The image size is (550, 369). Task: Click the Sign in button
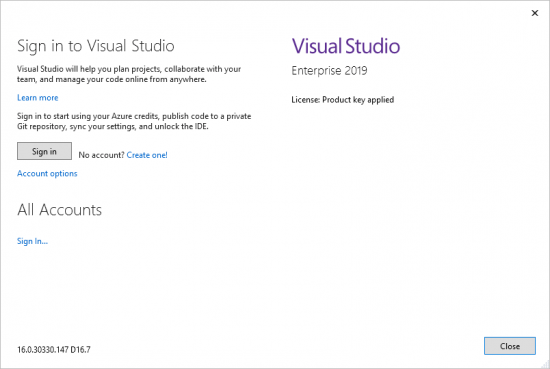pos(44,151)
